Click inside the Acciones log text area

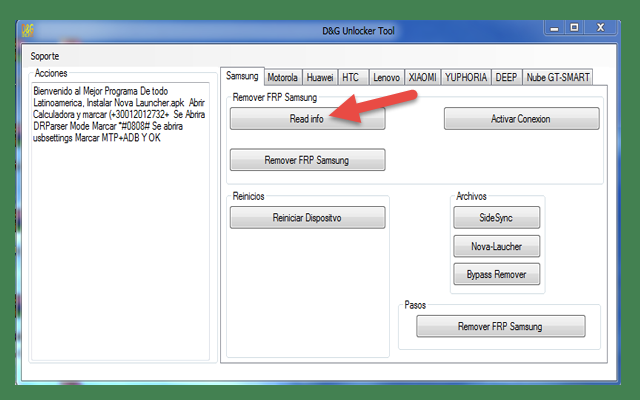[120, 221]
